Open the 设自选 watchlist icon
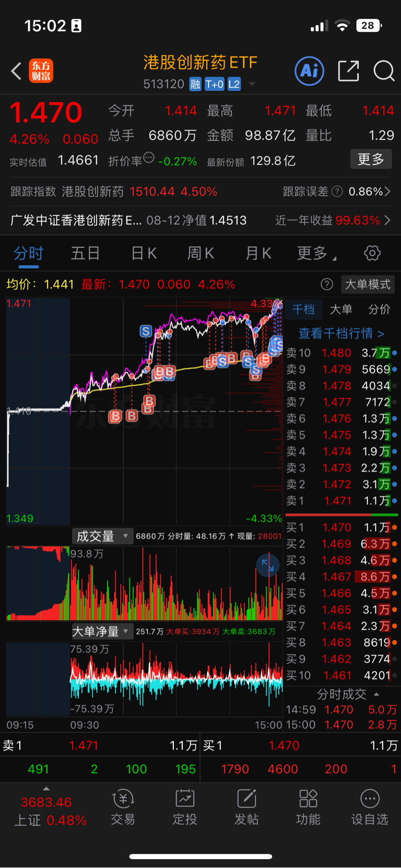Viewport: 401px width, 868px height. [370, 807]
